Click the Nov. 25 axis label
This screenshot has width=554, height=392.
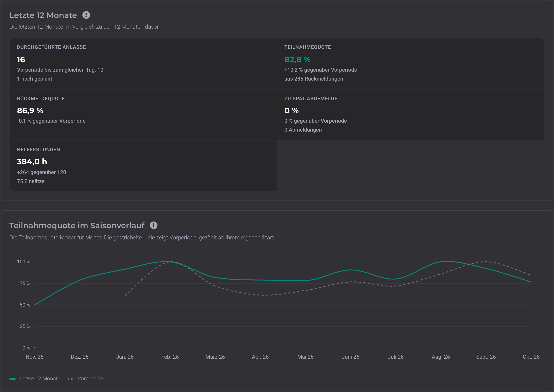34,357
